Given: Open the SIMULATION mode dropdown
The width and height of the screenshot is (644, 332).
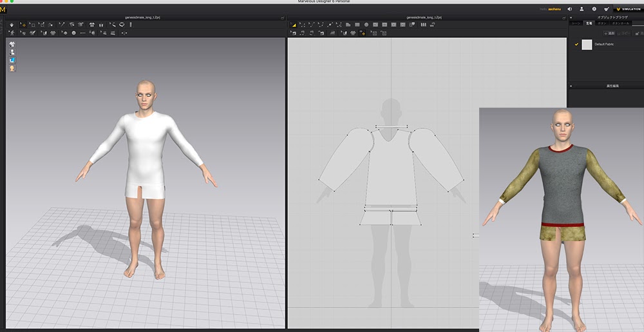Looking at the screenshot, I should (627, 9).
